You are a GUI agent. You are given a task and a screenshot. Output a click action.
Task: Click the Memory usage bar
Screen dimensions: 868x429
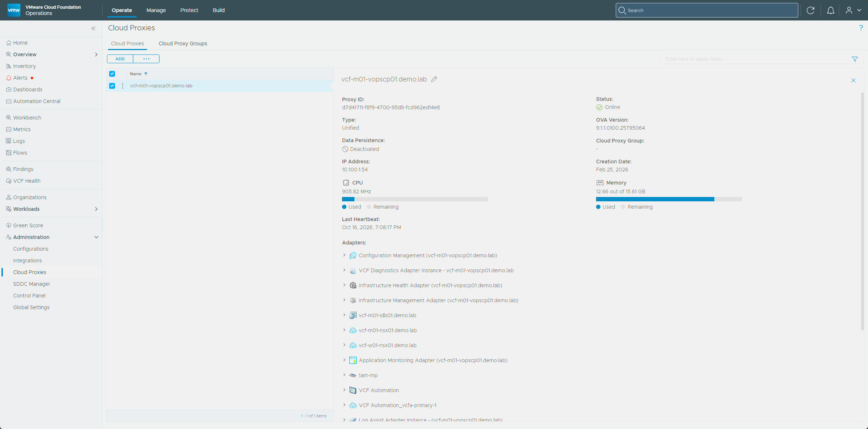click(669, 199)
